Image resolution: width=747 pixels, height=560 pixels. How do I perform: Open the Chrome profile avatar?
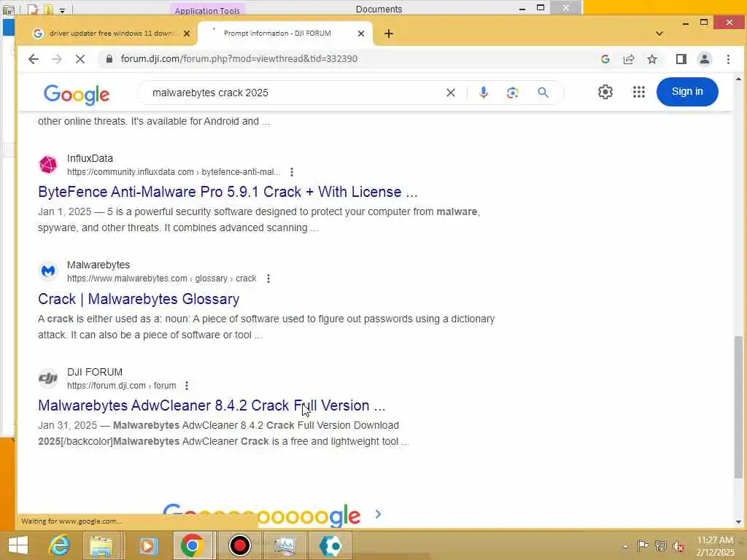tap(705, 59)
